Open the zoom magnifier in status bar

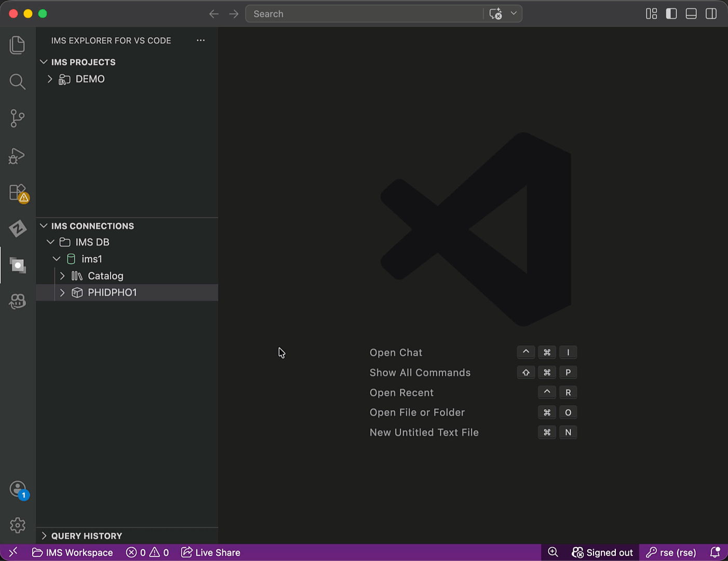click(553, 552)
